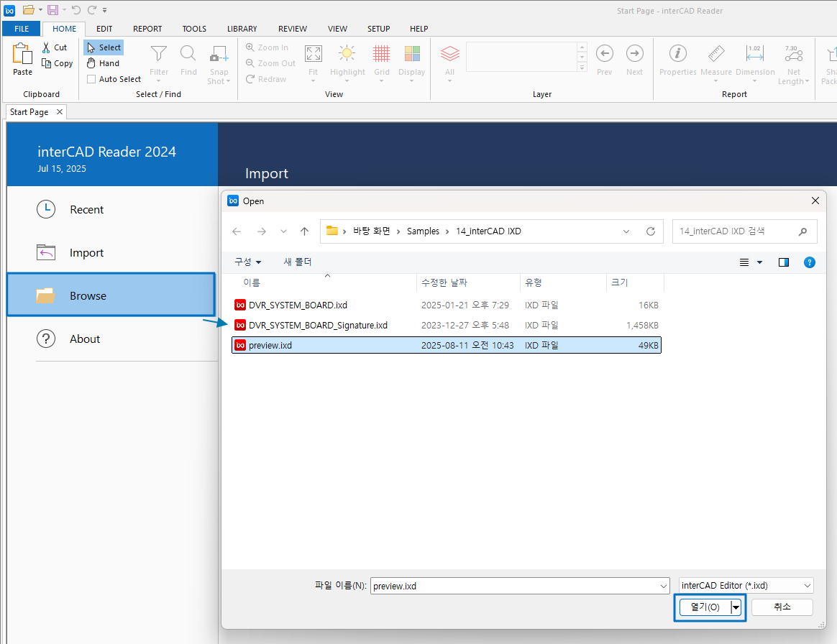Click the Grid icon
Image resolution: width=837 pixels, height=644 pixels.
pyautogui.click(x=381, y=54)
